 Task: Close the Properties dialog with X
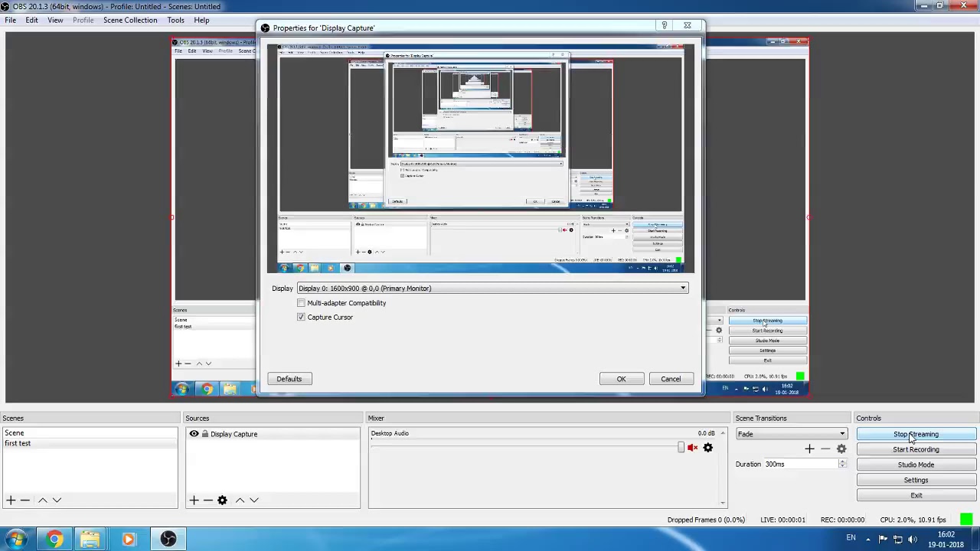pyautogui.click(x=688, y=26)
